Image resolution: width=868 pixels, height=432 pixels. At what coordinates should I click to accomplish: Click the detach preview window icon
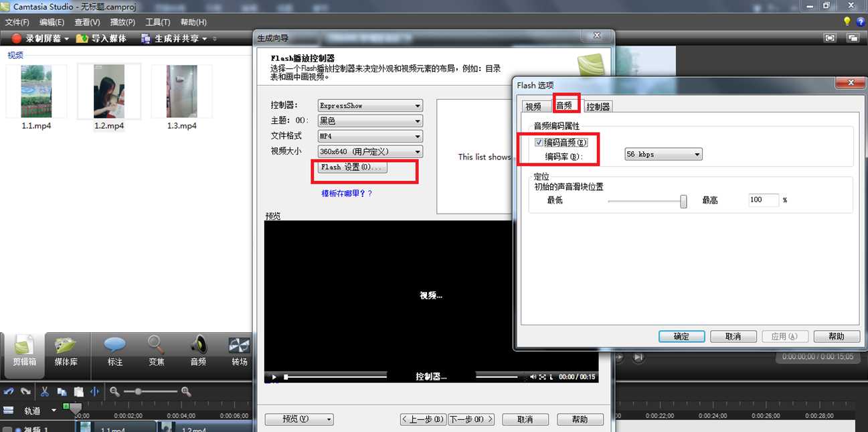(853, 38)
